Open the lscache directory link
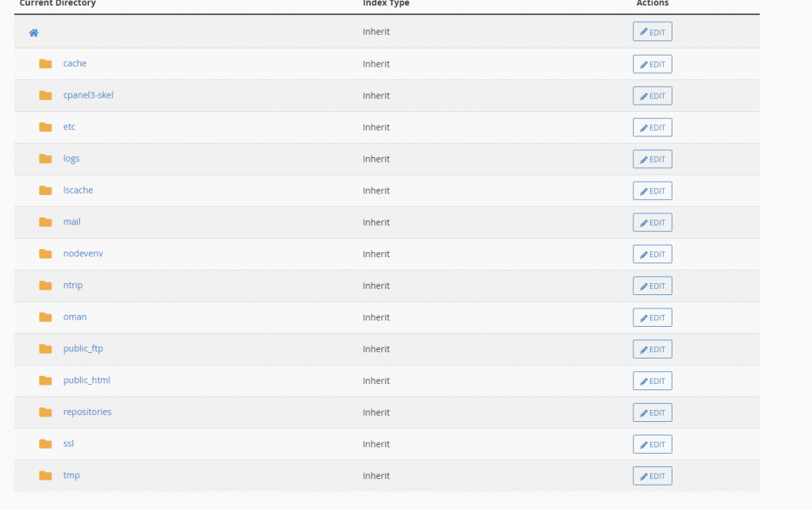This screenshot has width=812, height=510. coord(78,190)
